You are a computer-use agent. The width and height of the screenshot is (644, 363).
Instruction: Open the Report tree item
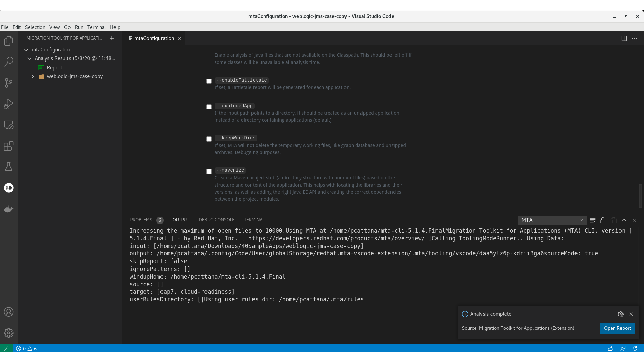pyautogui.click(x=54, y=68)
